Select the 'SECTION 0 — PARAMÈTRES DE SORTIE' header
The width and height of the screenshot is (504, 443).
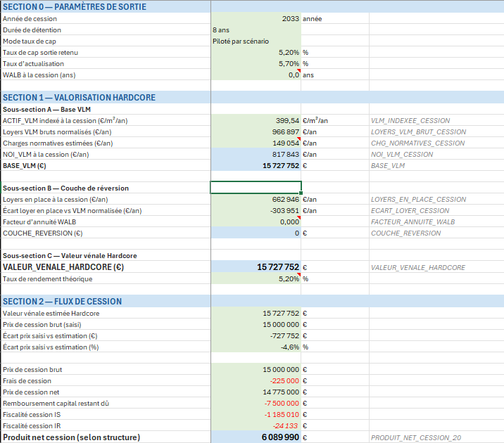(x=75, y=7)
